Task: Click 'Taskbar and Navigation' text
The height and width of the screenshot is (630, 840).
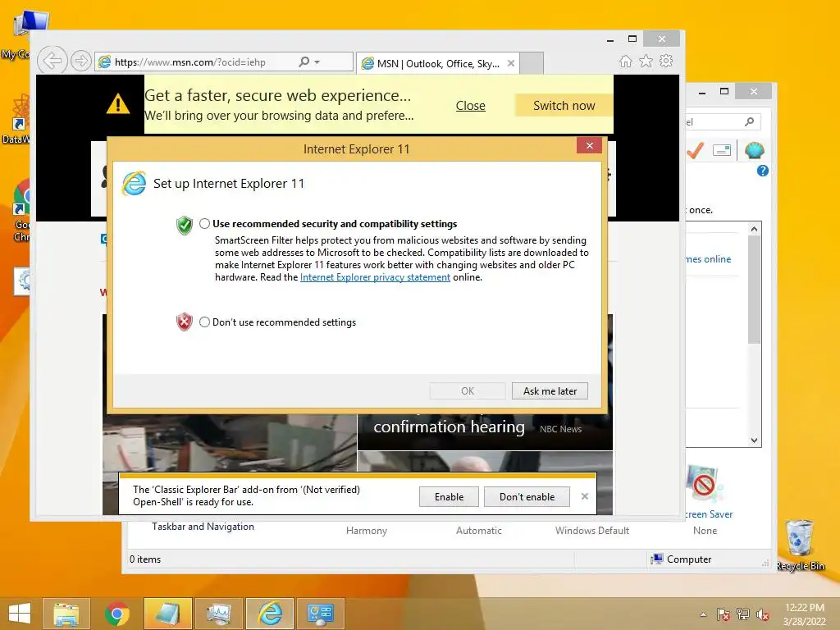Action: [203, 527]
